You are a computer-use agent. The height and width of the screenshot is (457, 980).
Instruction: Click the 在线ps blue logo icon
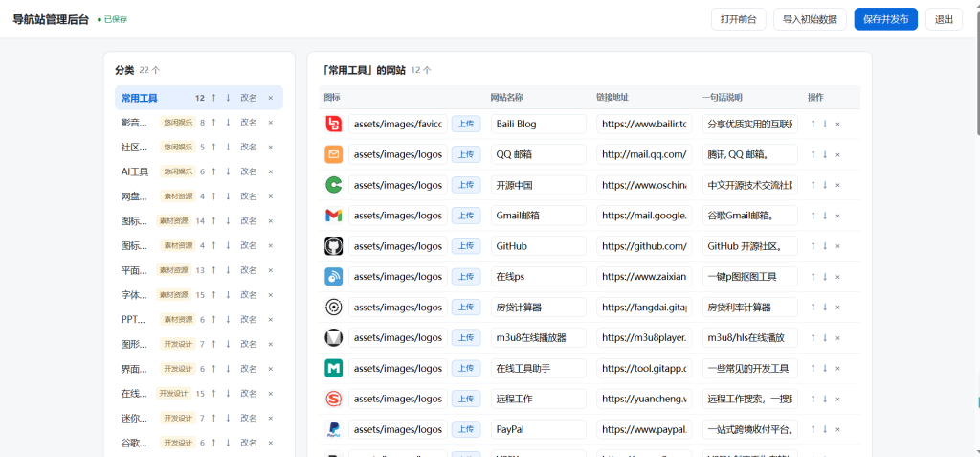point(334,277)
